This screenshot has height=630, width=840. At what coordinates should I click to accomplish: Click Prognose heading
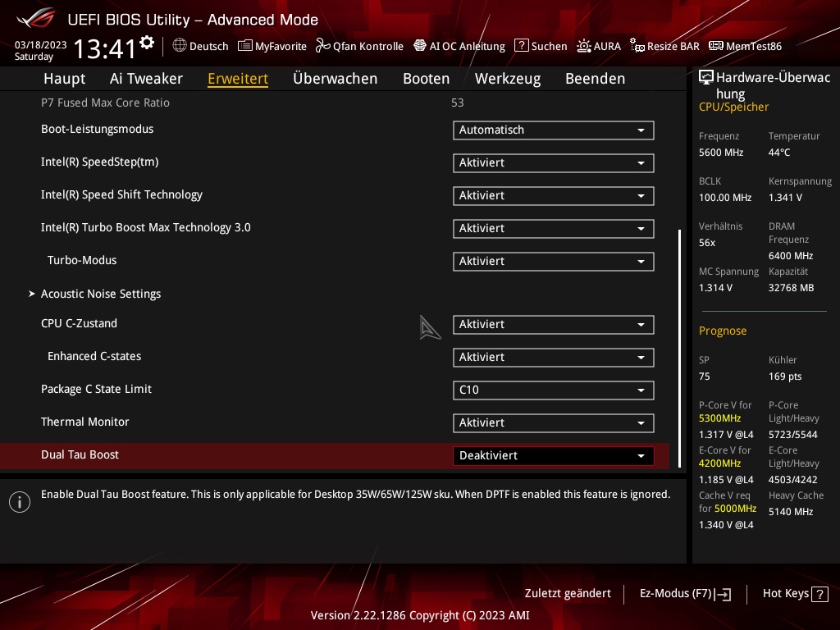[722, 331]
